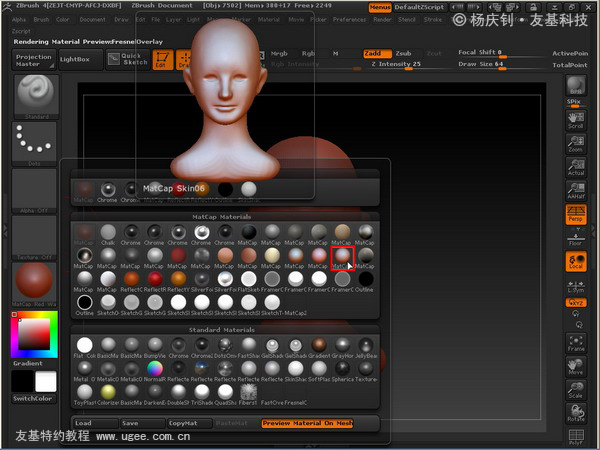Select the SkinShade material
The height and width of the screenshot is (450, 600).
295,371
